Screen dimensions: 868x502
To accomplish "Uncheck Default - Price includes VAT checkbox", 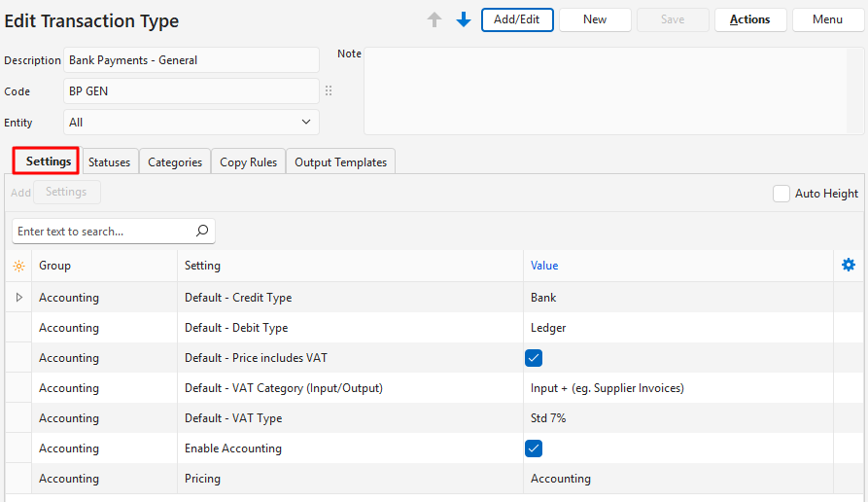I will tap(534, 358).
